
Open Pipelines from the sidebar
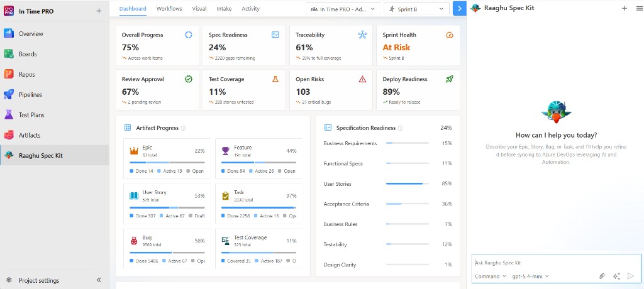[54, 94]
